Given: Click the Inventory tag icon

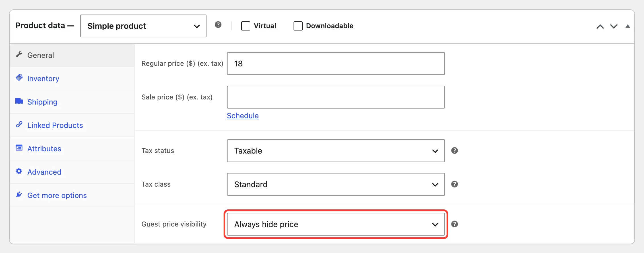Looking at the screenshot, I should pyautogui.click(x=19, y=78).
